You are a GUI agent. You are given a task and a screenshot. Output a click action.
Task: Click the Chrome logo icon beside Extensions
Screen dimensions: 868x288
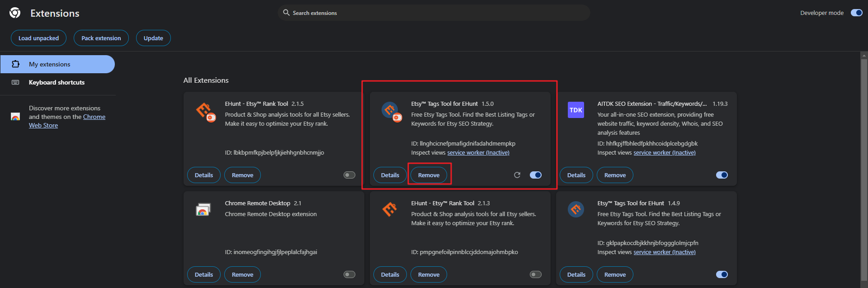(15, 13)
